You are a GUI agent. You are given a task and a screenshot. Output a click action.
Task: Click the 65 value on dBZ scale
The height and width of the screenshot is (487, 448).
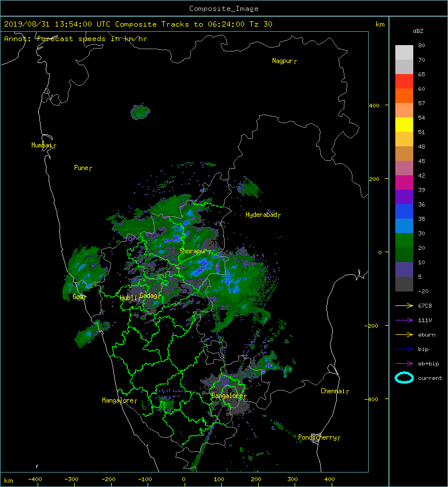click(421, 74)
